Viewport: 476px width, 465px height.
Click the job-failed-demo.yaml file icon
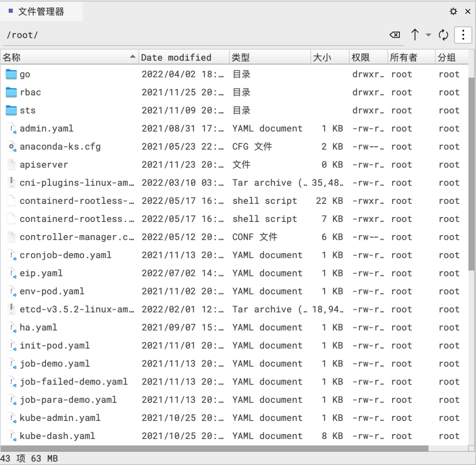[x=11, y=382]
